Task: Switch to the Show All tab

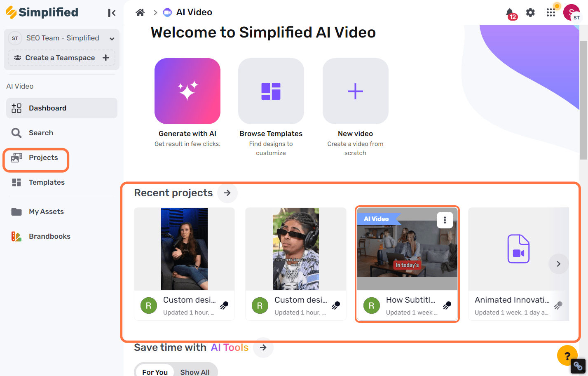Action: [195, 371]
